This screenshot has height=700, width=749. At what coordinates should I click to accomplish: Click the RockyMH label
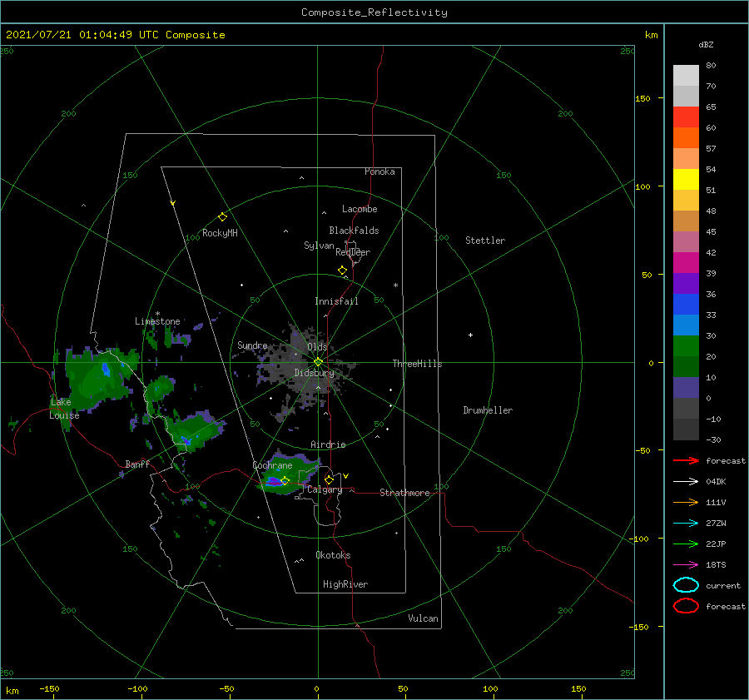[x=221, y=233]
